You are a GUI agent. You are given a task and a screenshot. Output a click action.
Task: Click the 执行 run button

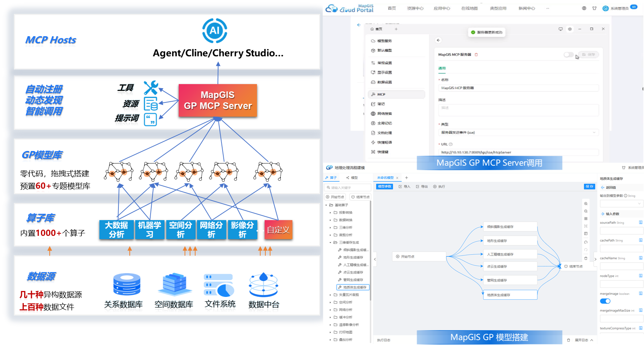(x=439, y=186)
